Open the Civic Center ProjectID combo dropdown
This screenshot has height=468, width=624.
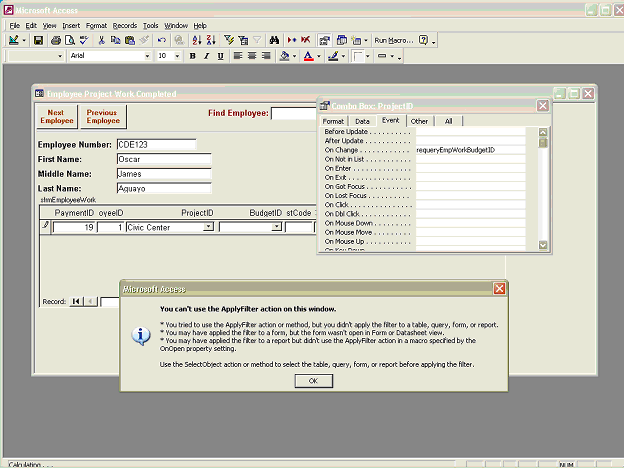click(x=208, y=227)
